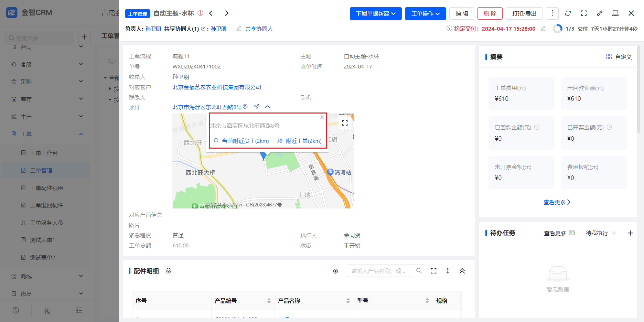The width and height of the screenshot is (644, 322).
Task: Navigate to address with arrow icon
Action: pos(256,107)
